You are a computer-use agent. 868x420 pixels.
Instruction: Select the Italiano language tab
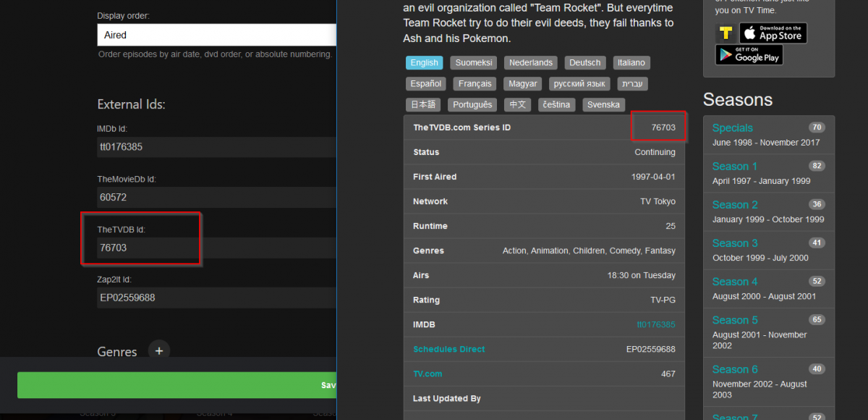pos(631,63)
